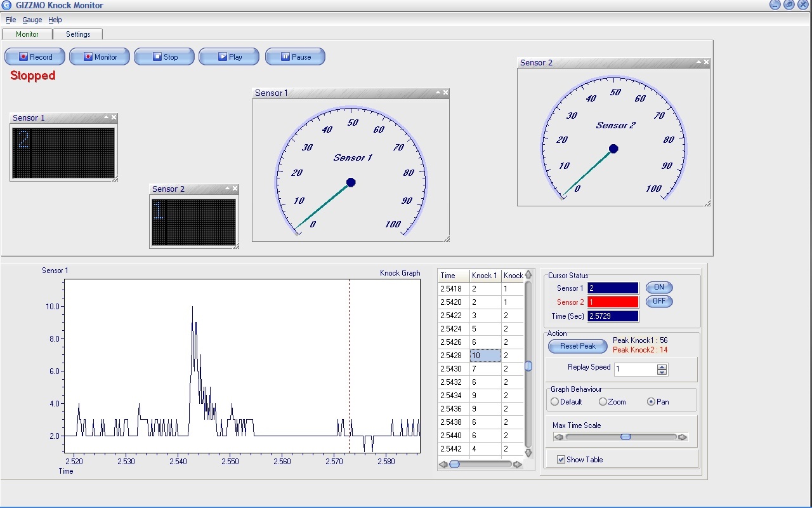Click the table vertical scrollbar up arrow
812x508 pixels.
coord(528,275)
